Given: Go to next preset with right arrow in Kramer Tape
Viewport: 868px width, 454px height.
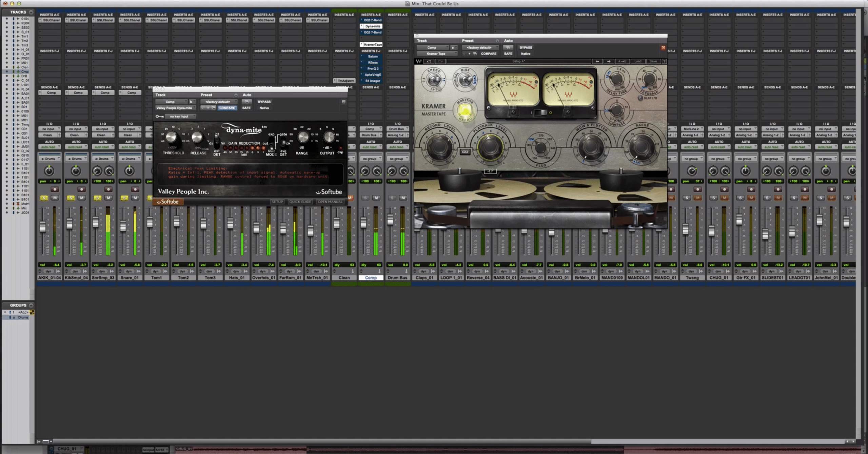Looking at the screenshot, I should pyautogui.click(x=609, y=61).
